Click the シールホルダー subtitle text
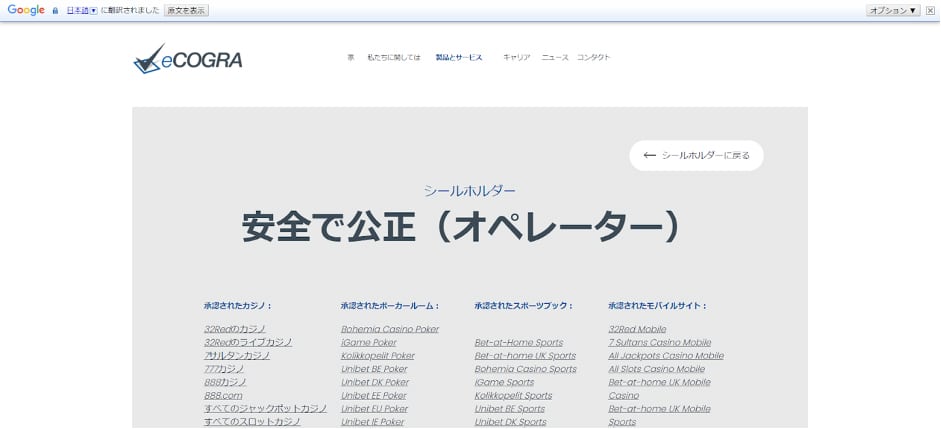The height and width of the screenshot is (429, 941). (x=469, y=191)
